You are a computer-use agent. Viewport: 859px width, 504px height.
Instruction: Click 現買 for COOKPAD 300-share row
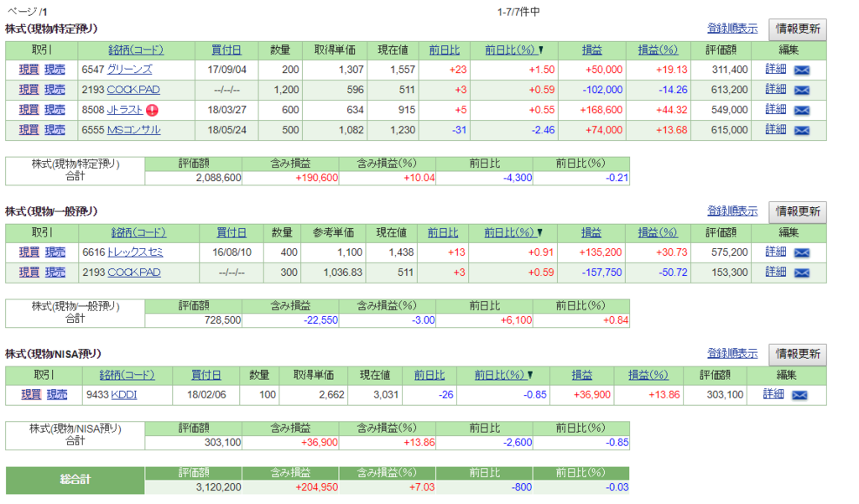(x=29, y=273)
